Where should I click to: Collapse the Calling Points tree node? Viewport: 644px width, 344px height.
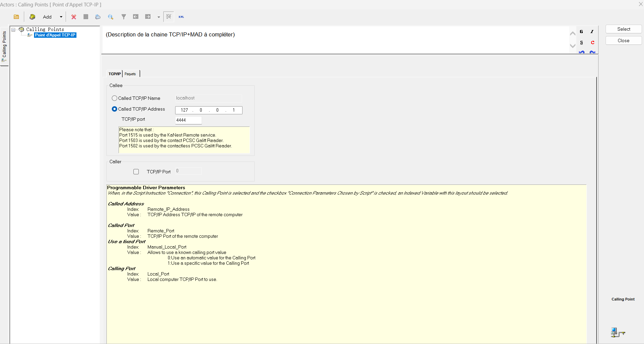13,30
